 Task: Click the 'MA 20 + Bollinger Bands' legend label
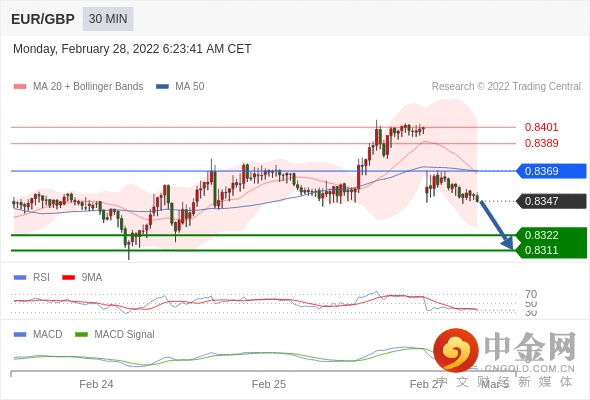coord(88,87)
